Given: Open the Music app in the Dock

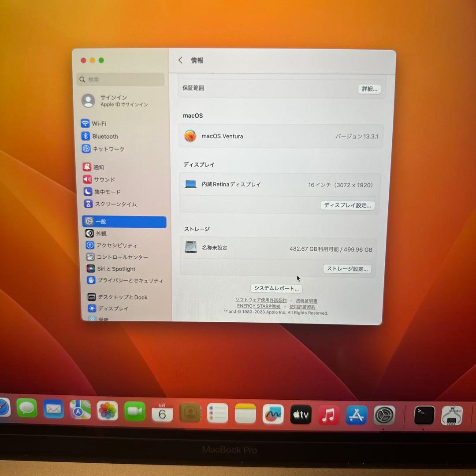Looking at the screenshot, I should pos(328,414).
